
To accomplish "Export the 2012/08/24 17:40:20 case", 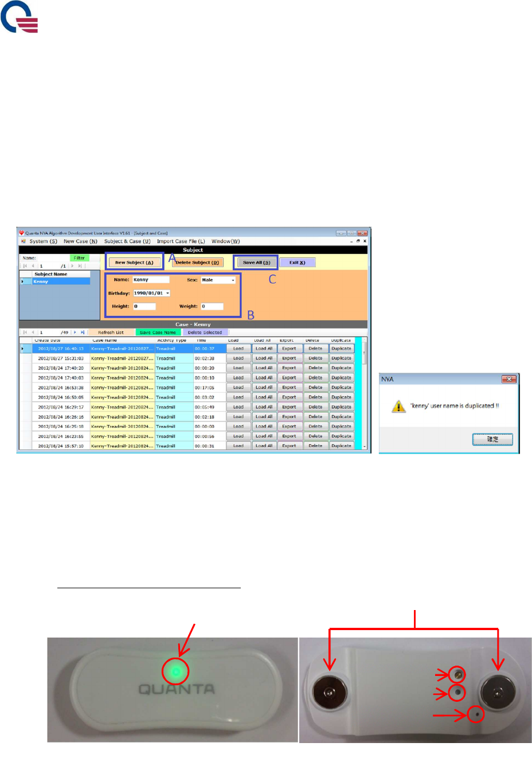I will coord(289,368).
